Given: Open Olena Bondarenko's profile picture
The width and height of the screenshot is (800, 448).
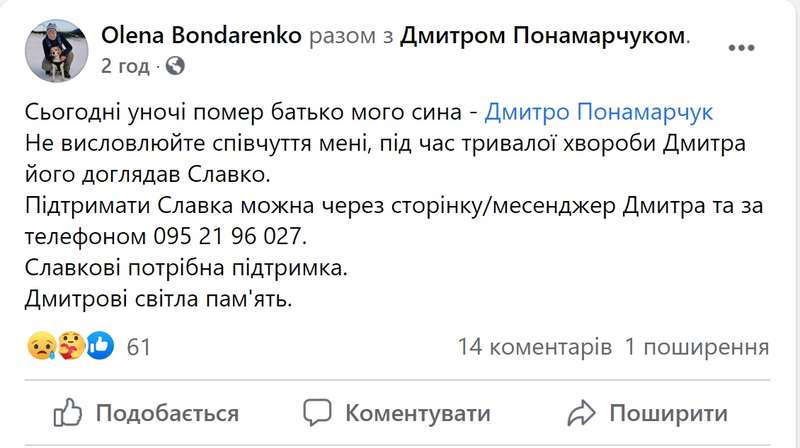Looking at the screenshot, I should tap(55, 50).
